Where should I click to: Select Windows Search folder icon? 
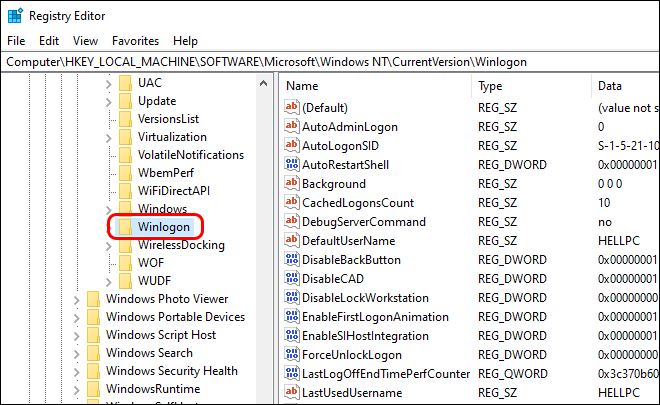coord(93,353)
